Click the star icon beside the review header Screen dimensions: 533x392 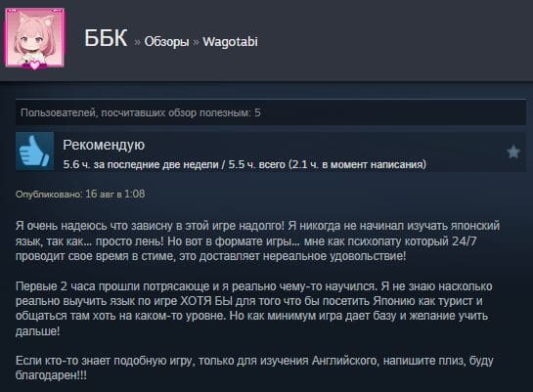tap(513, 152)
